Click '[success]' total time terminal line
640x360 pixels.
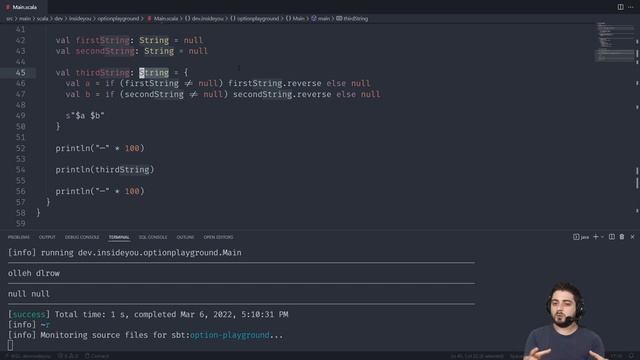[x=148, y=314]
